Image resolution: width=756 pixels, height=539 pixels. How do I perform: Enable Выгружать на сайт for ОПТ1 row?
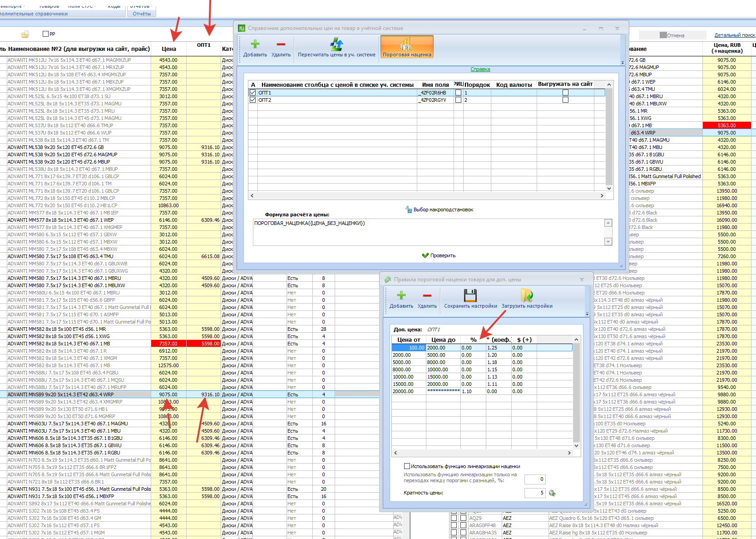coord(565,93)
